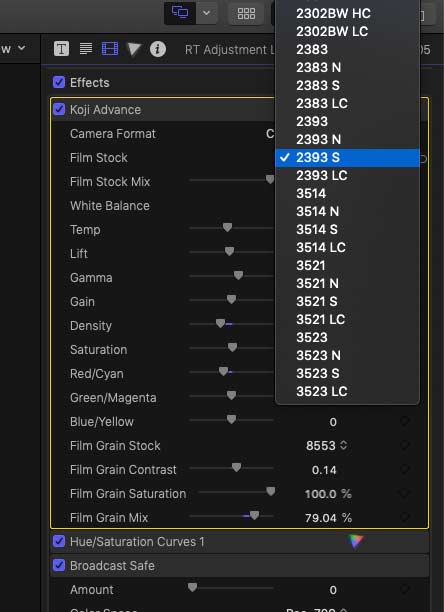The height and width of the screenshot is (612, 444).
Task: Open the Info inspector icon
Action: pyautogui.click(x=158, y=49)
